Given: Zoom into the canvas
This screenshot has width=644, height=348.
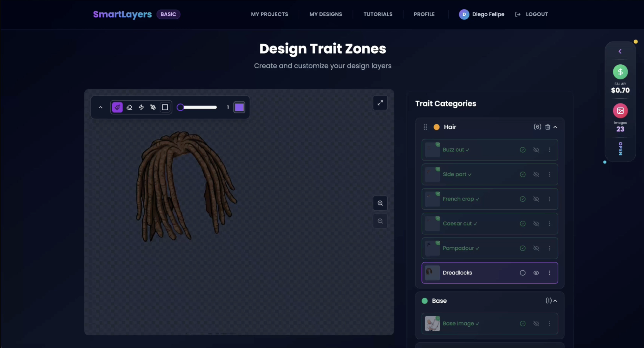Looking at the screenshot, I should (380, 203).
